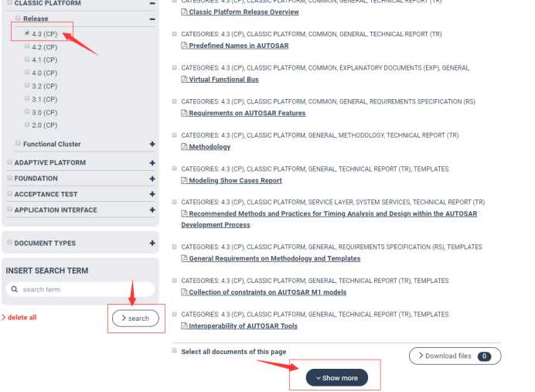This screenshot has height=392, width=535.
Task: Expand the DOCUMENT TYPES section
Action: [x=152, y=244]
